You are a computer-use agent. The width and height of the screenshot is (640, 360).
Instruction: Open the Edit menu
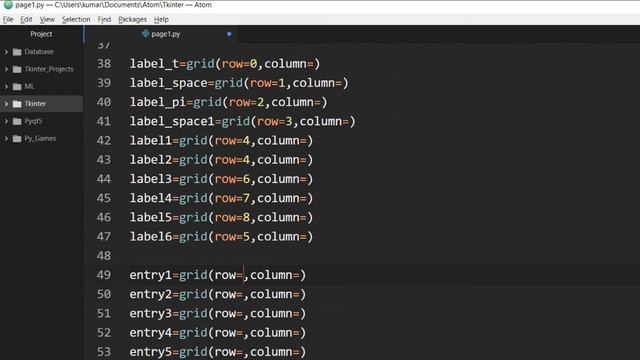point(26,19)
